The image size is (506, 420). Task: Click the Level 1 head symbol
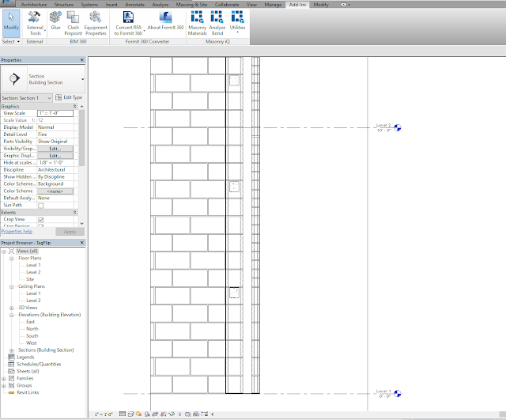click(x=398, y=394)
